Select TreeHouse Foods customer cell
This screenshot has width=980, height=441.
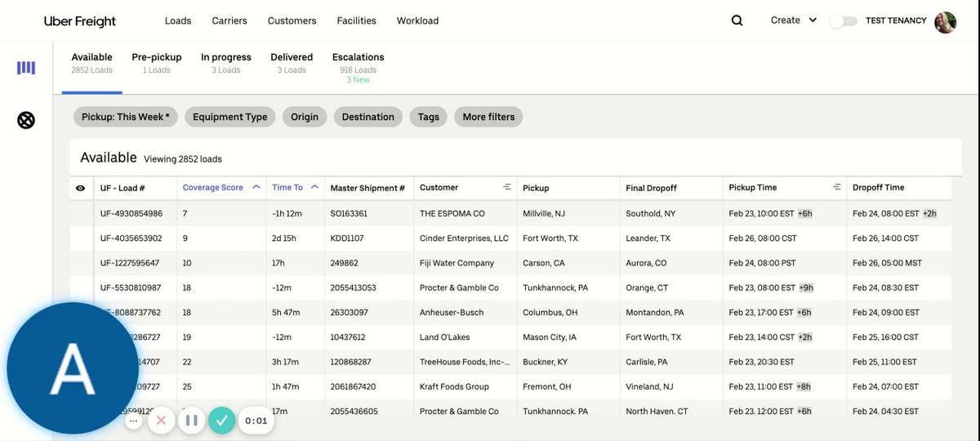click(x=465, y=362)
